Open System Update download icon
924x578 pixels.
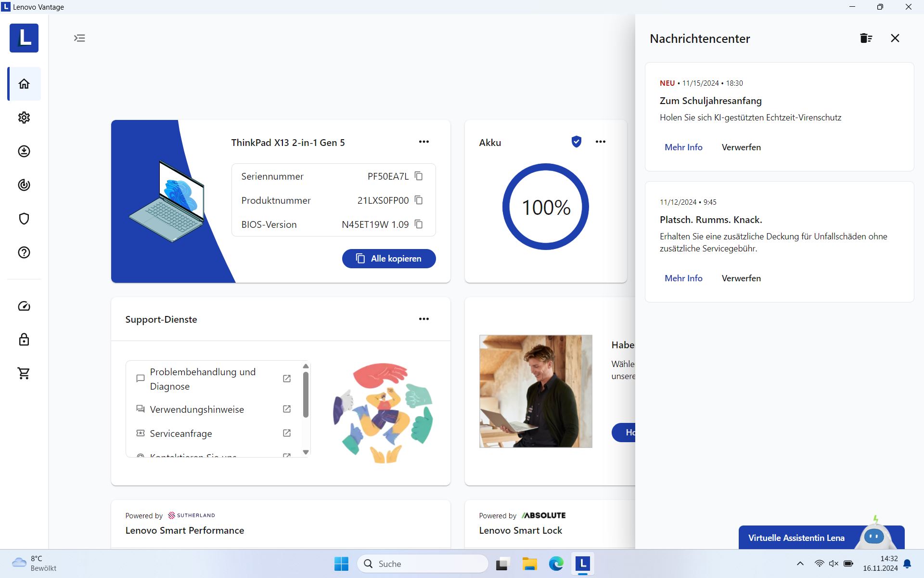coord(24,151)
